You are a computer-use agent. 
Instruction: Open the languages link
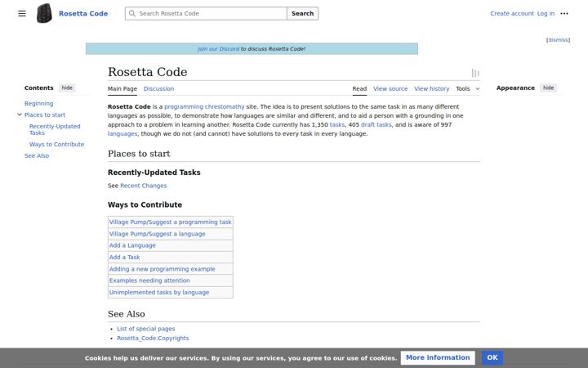122,133
